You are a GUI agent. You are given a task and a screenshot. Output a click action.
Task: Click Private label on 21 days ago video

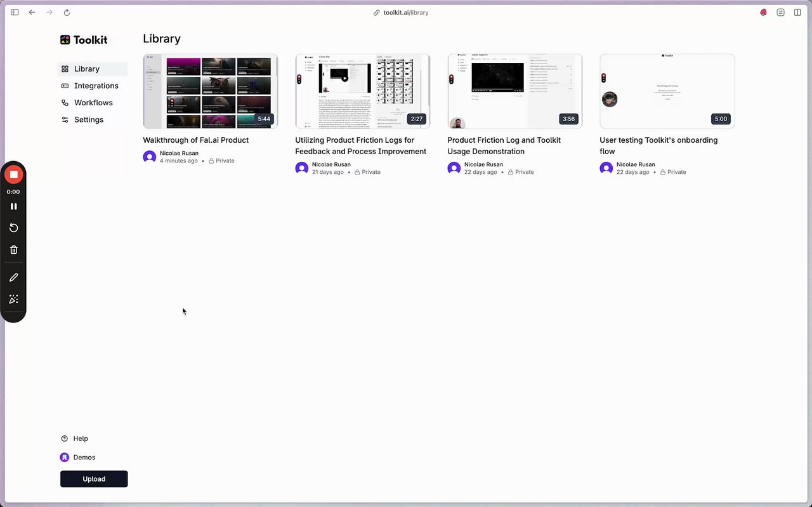(367, 172)
